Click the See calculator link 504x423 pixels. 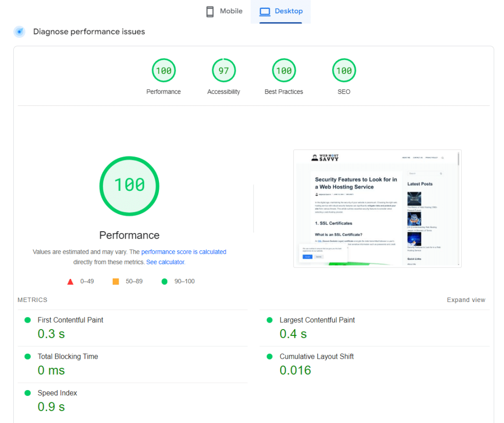pyautogui.click(x=165, y=262)
